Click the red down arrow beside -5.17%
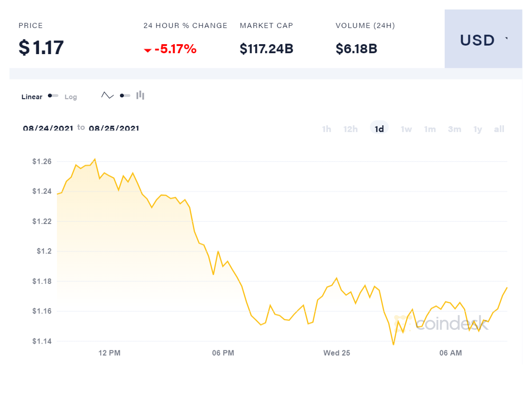 click(x=148, y=50)
